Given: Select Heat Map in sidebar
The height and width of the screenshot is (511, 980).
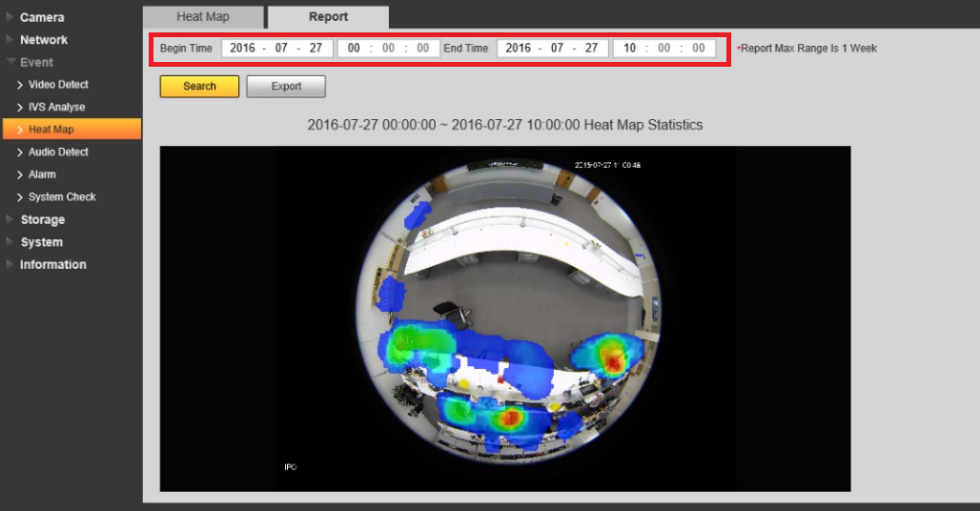Looking at the screenshot, I should coord(51,130).
